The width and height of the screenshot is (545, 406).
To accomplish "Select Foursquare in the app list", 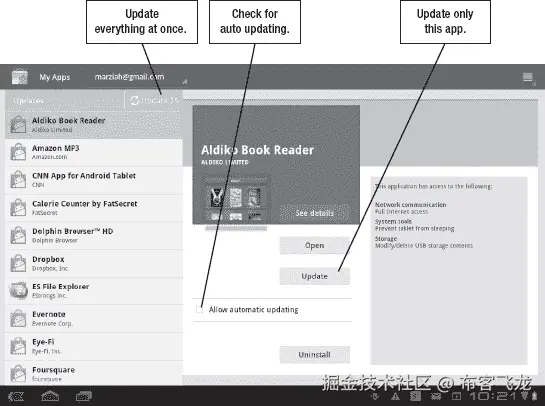I will coord(94,373).
